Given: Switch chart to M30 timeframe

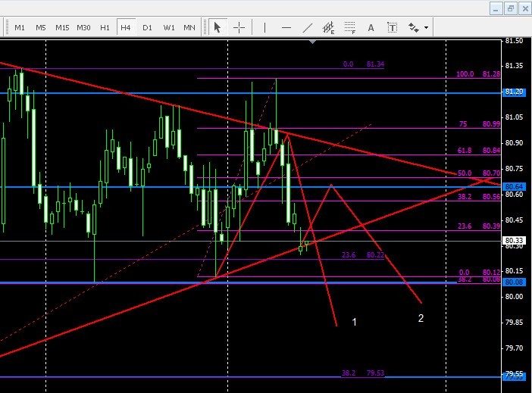Looking at the screenshot, I should [83, 27].
